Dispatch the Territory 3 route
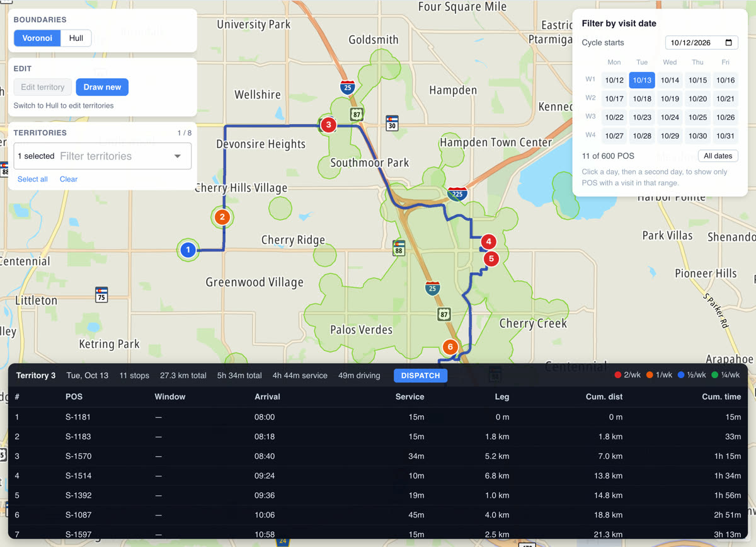Viewport: 756px width, 547px height. coord(420,376)
